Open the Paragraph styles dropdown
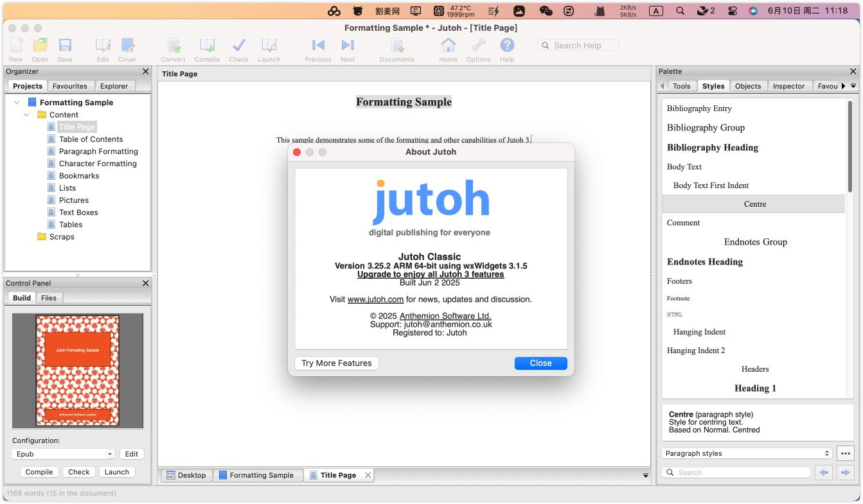This screenshot has width=863, height=504. [747, 453]
